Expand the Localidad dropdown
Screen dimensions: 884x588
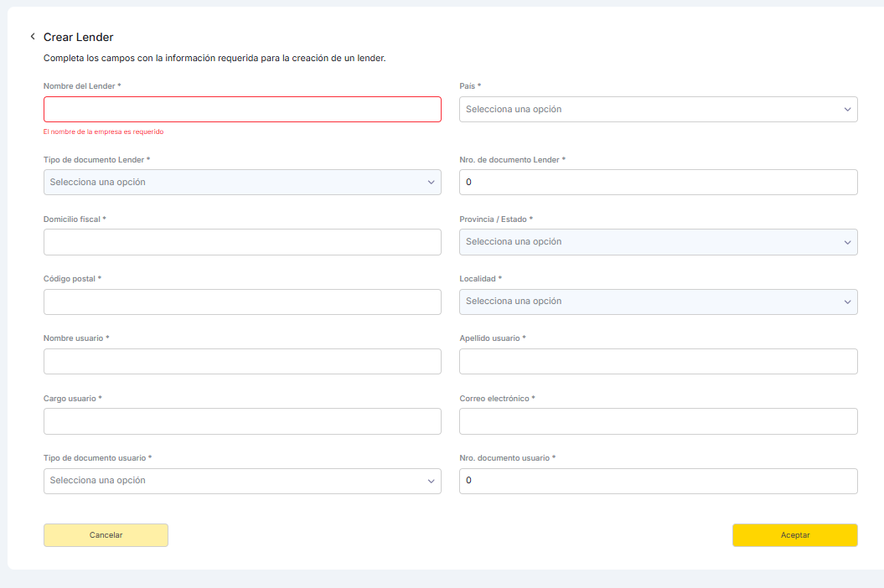point(658,302)
